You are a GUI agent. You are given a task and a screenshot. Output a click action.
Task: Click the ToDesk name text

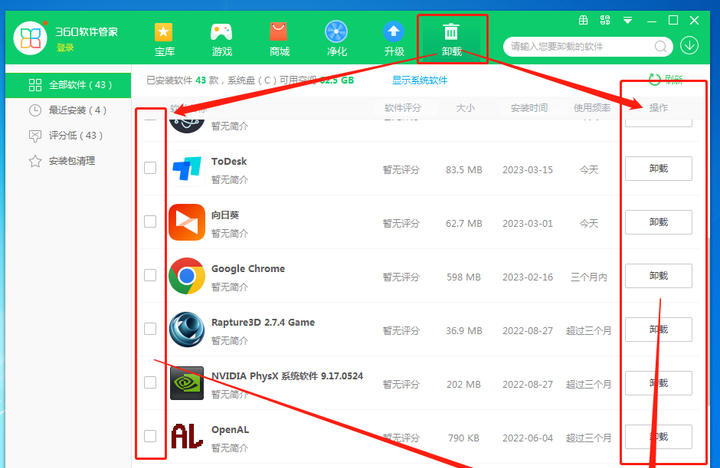click(229, 161)
